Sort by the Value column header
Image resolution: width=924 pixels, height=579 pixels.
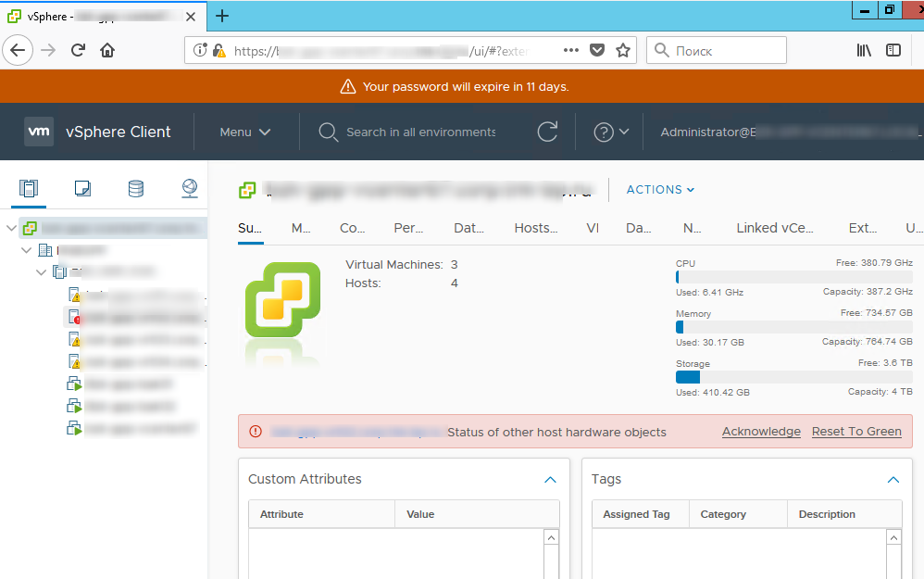pos(477,514)
